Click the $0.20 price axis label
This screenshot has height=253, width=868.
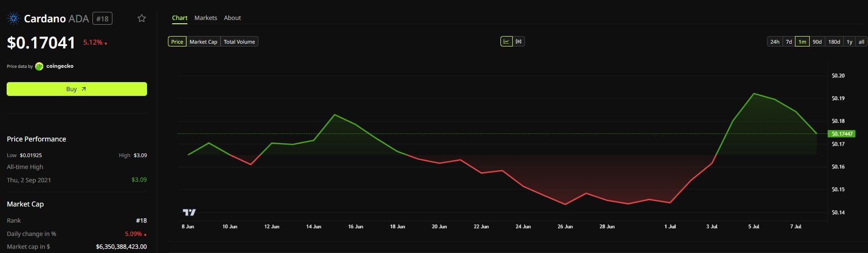point(838,76)
